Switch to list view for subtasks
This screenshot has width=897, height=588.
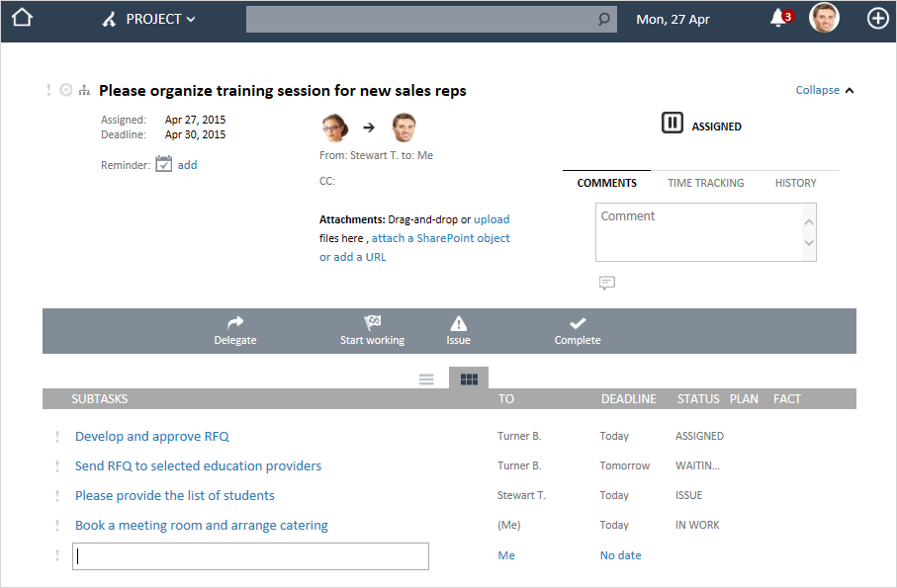click(426, 378)
